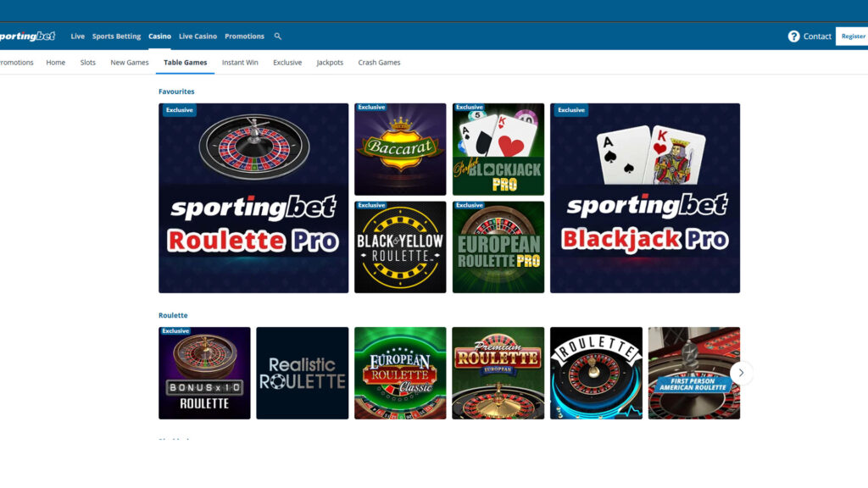Switch to the Home tab
Viewport: 868px width, 488px height.
pyautogui.click(x=55, y=63)
